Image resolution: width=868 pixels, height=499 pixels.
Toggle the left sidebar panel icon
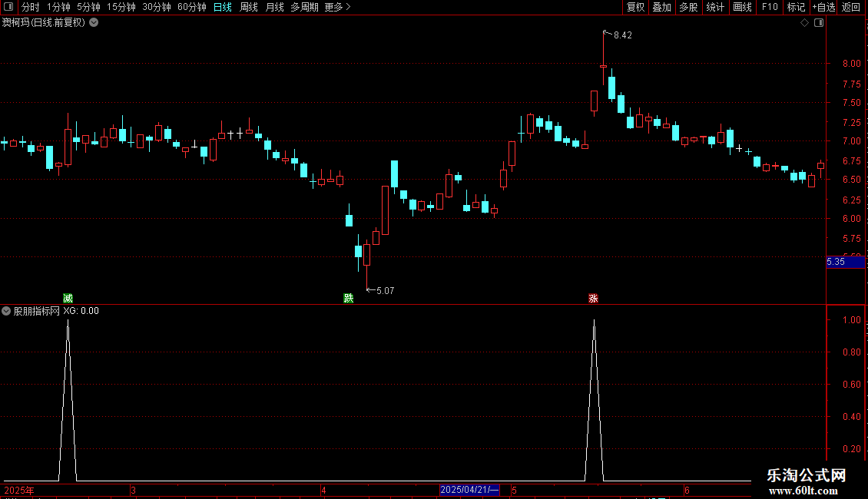click(8, 7)
